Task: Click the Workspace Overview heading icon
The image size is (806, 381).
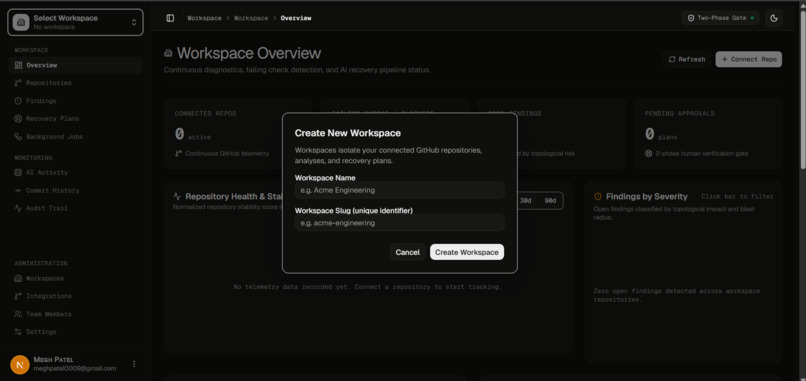Action: (168, 53)
